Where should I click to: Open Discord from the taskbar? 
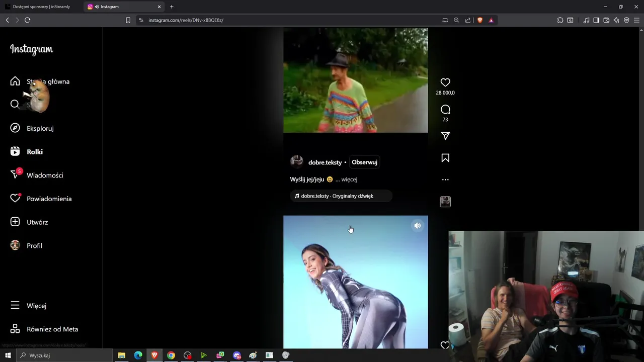tap(236, 355)
